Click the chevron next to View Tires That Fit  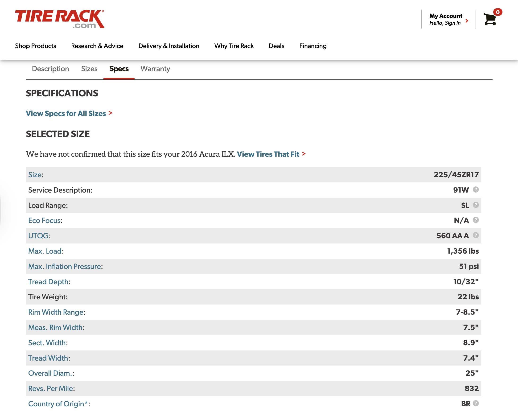[x=304, y=154]
